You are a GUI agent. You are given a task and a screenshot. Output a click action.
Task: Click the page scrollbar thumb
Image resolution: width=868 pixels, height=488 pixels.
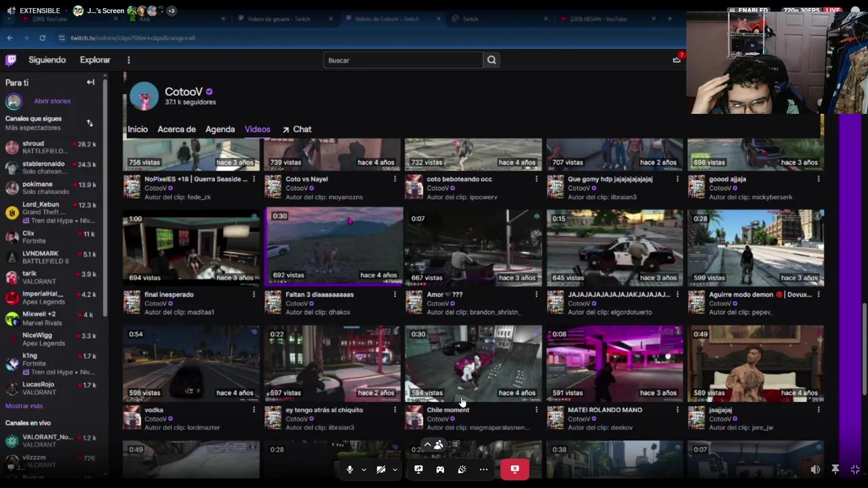pos(864,349)
